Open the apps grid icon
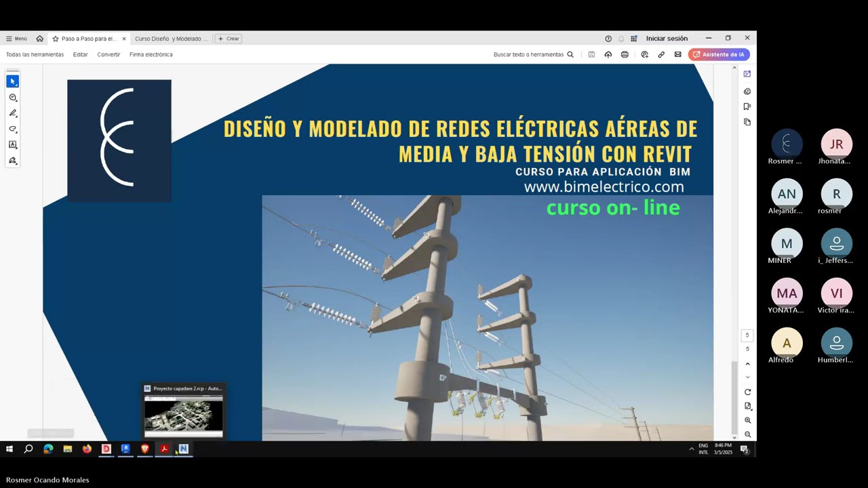 (x=634, y=39)
